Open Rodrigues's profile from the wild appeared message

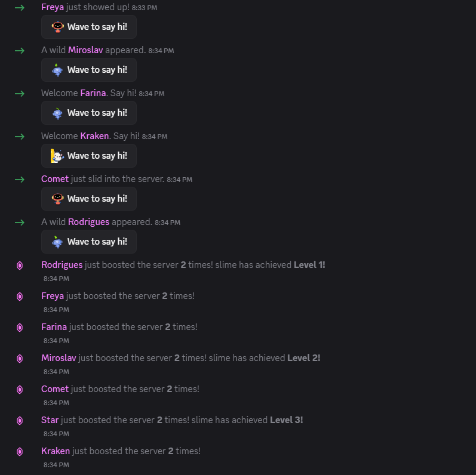tap(88, 222)
